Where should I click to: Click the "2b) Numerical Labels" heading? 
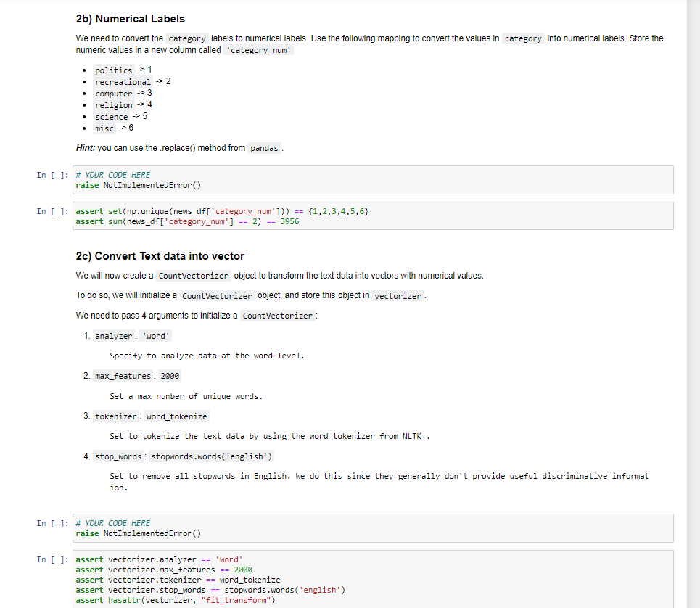click(129, 18)
